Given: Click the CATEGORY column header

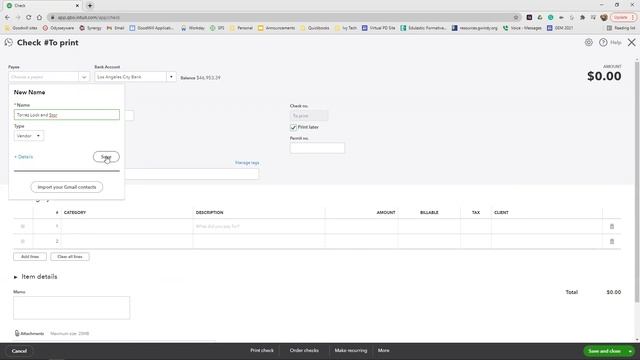Looking at the screenshot, I should pos(75,213).
